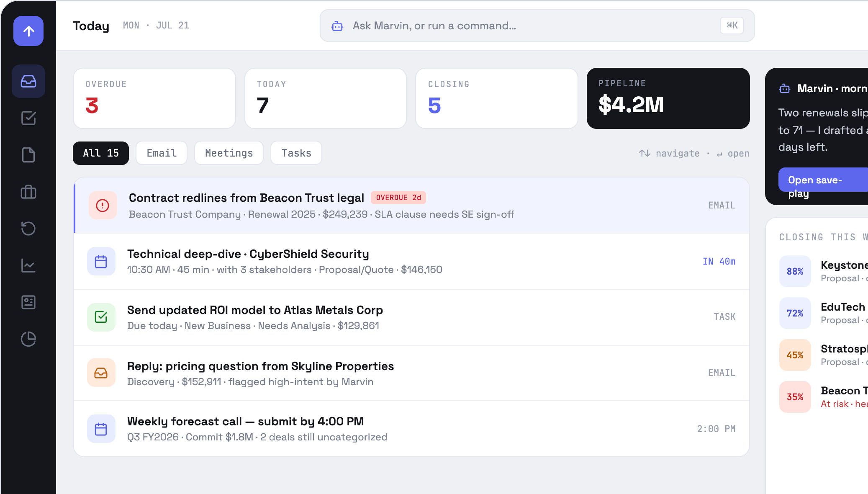Click green checkbox icon on Atlas Metals task
Image resolution: width=868 pixels, height=494 pixels.
101,317
